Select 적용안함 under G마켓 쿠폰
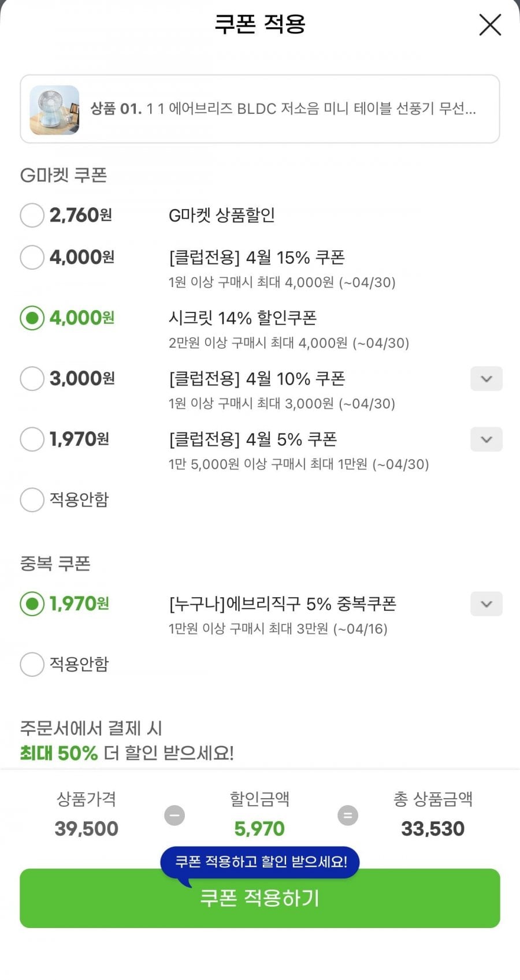Screen dimensions: 520x980 pyautogui.click(x=32, y=500)
